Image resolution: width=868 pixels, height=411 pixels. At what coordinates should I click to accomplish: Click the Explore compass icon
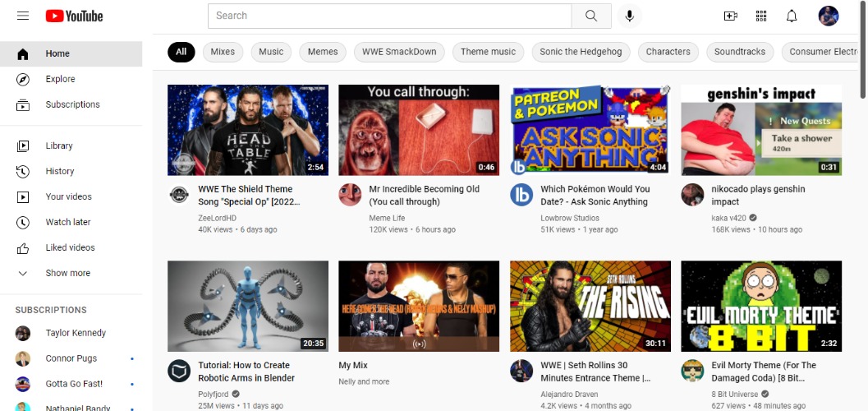pyautogui.click(x=23, y=79)
